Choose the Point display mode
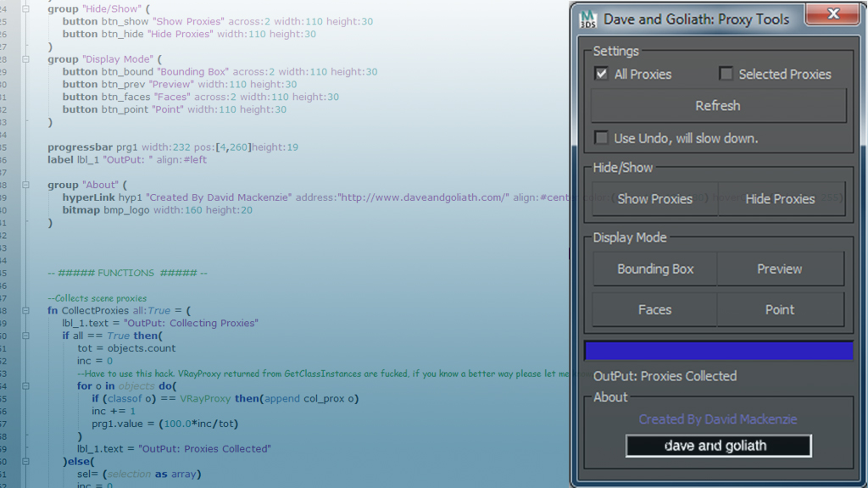Image resolution: width=868 pixels, height=488 pixels. coord(780,310)
